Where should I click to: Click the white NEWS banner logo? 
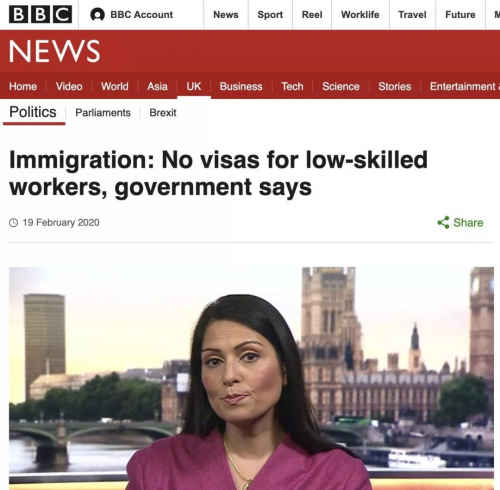[55, 51]
